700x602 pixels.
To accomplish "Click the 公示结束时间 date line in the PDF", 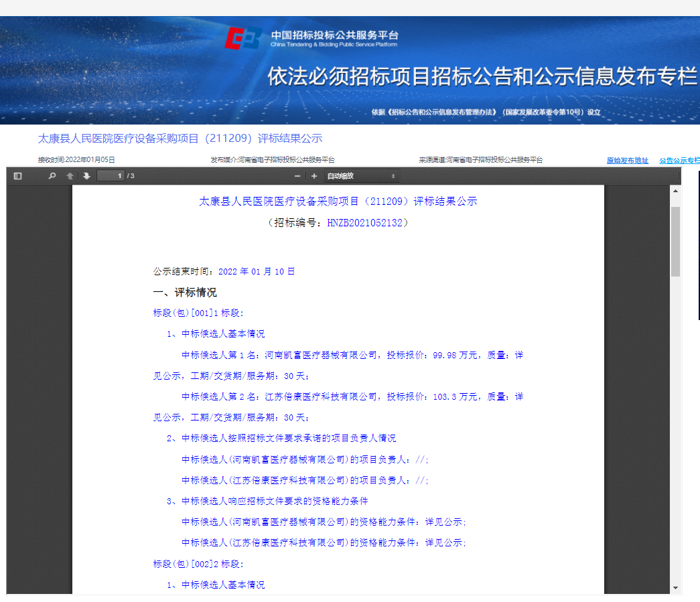I will 224,271.
